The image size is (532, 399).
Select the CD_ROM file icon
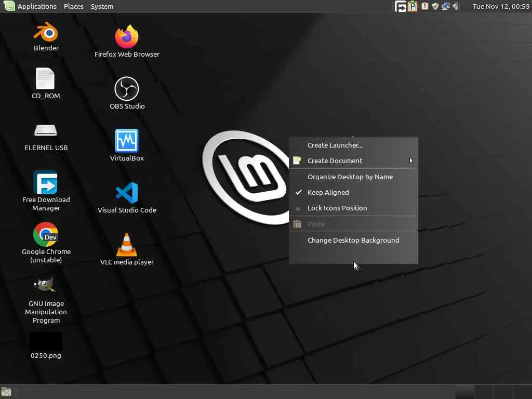[45, 79]
